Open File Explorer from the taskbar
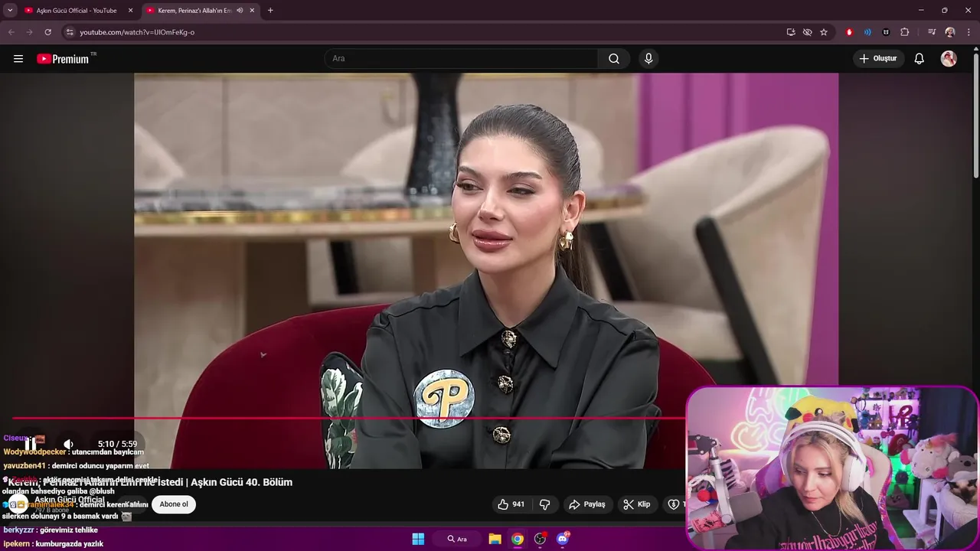Viewport: 980px width, 551px height. (x=495, y=539)
